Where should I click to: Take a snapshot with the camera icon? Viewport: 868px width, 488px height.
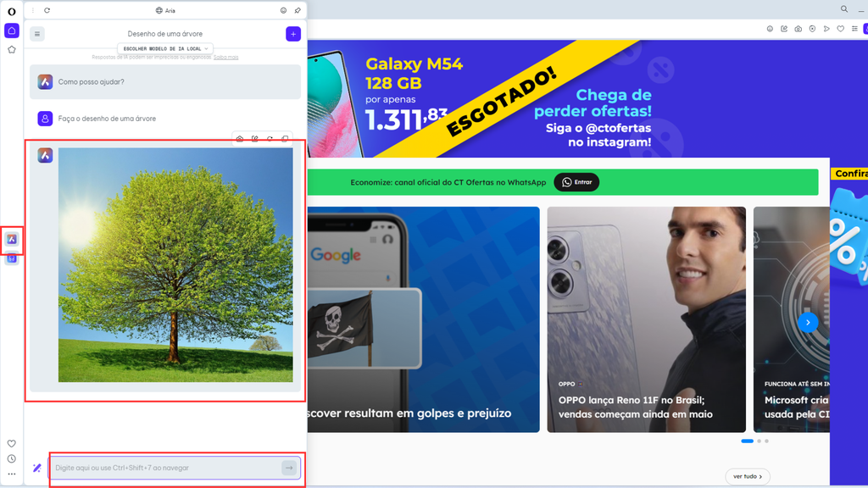click(798, 29)
